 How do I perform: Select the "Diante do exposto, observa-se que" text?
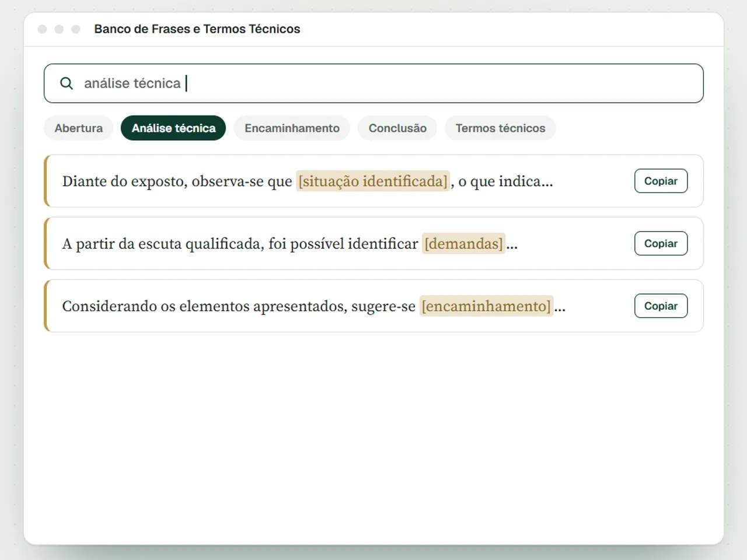pos(177,181)
